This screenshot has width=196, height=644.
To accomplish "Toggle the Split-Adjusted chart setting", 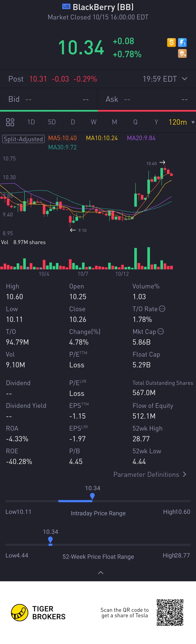I will point(23,139).
